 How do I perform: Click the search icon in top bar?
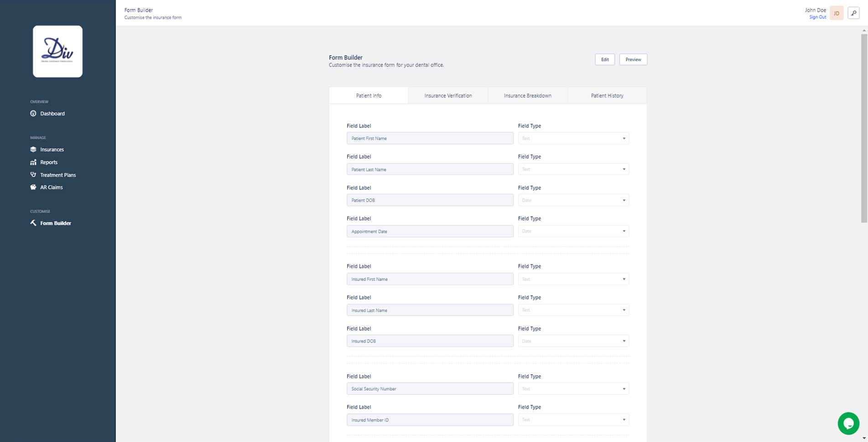coord(853,13)
